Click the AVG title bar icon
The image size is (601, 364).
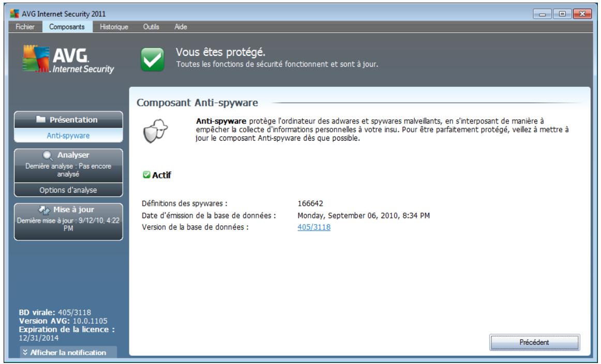pyautogui.click(x=14, y=14)
